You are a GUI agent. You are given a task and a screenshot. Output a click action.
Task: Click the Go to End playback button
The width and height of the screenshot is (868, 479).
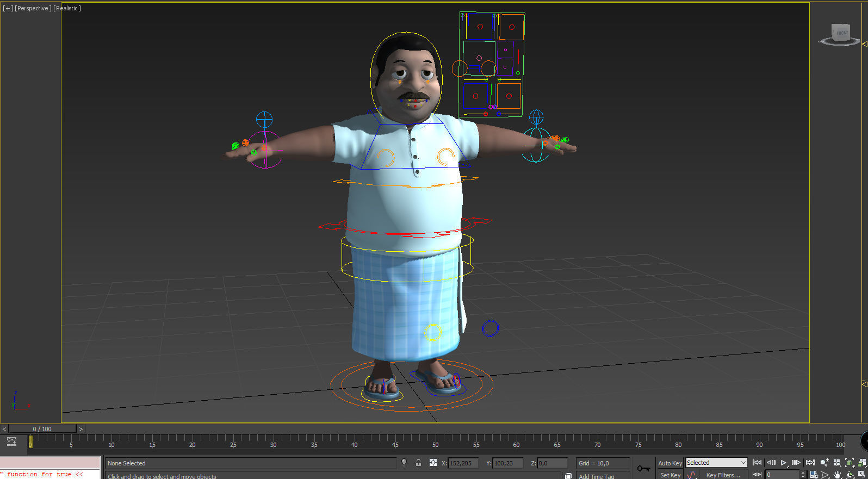(x=810, y=463)
